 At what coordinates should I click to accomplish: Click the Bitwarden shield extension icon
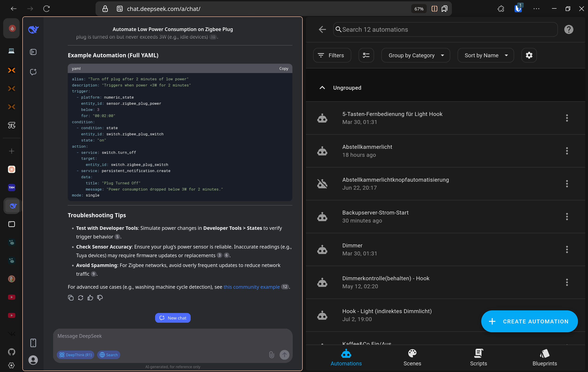point(518,9)
